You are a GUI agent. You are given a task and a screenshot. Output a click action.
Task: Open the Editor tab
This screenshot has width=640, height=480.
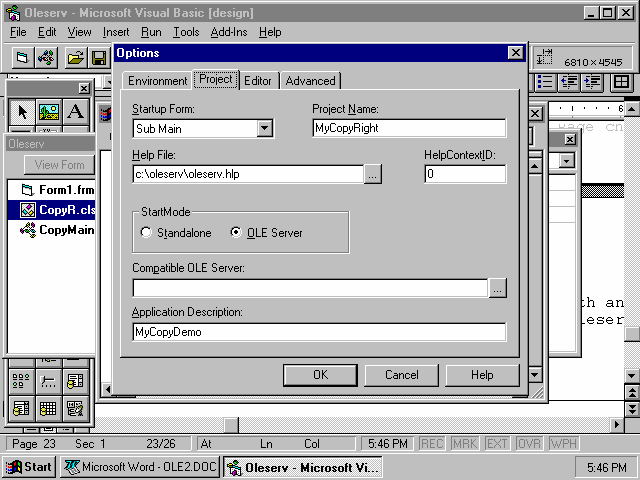click(x=258, y=81)
